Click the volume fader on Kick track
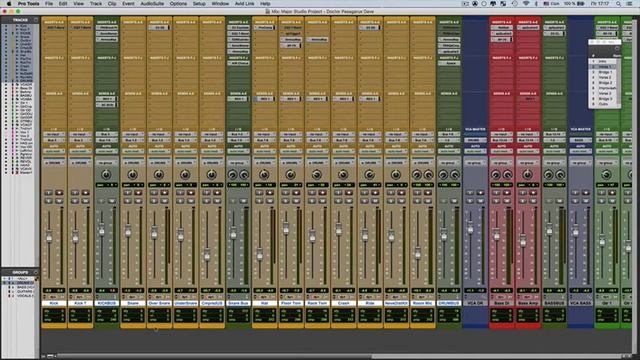The image size is (640, 360). click(x=49, y=237)
